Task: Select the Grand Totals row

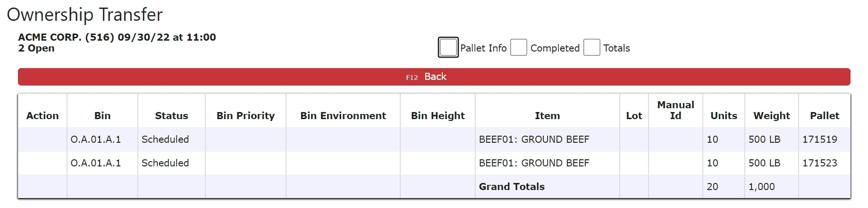Action: point(434,187)
